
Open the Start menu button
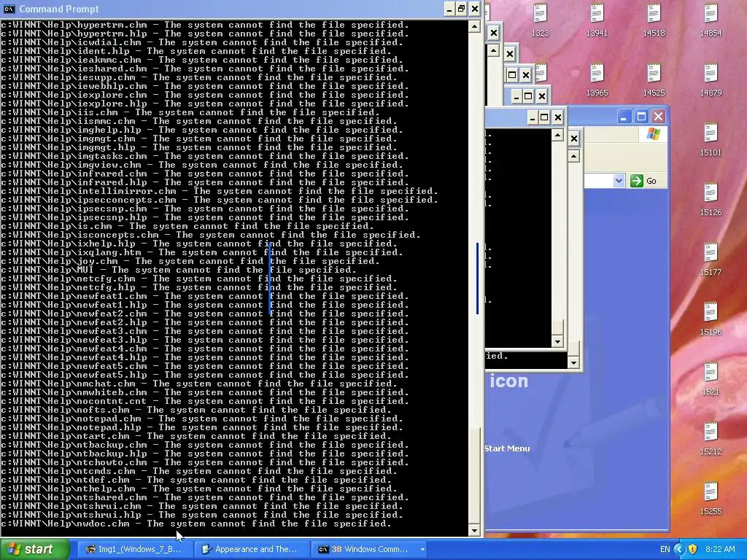(35, 549)
